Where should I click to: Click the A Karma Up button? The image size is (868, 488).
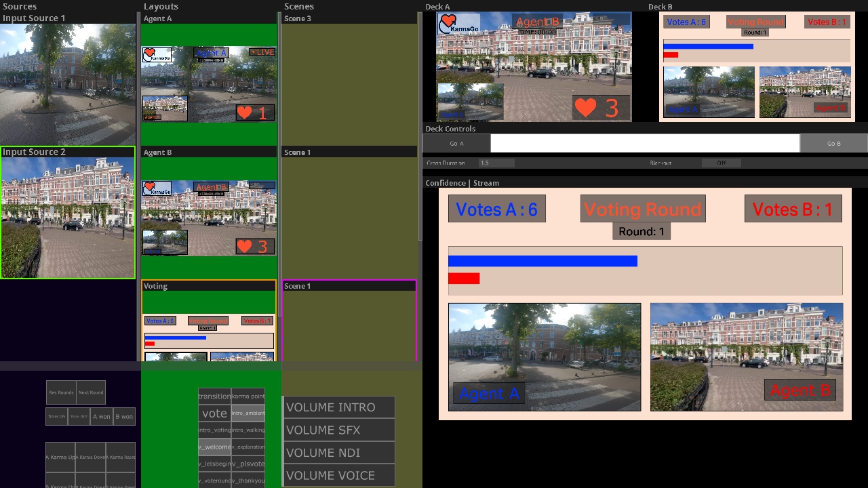(x=60, y=457)
